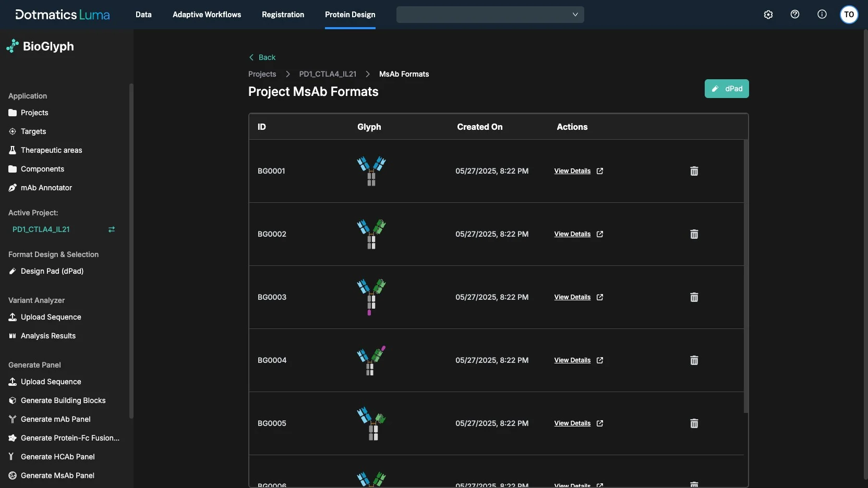868x488 pixels.
Task: Click the BG0003 ID cell
Action: pyautogui.click(x=272, y=297)
